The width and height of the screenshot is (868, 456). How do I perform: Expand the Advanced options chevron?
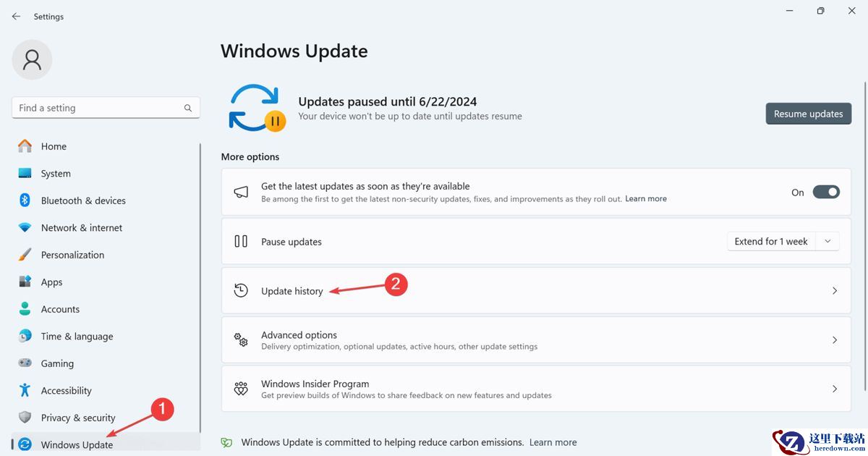(835, 340)
